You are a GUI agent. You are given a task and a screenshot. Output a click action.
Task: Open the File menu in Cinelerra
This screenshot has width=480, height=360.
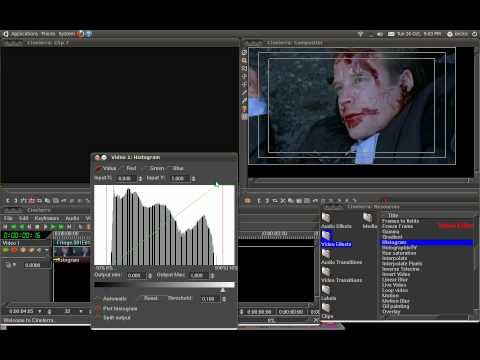tap(8, 218)
